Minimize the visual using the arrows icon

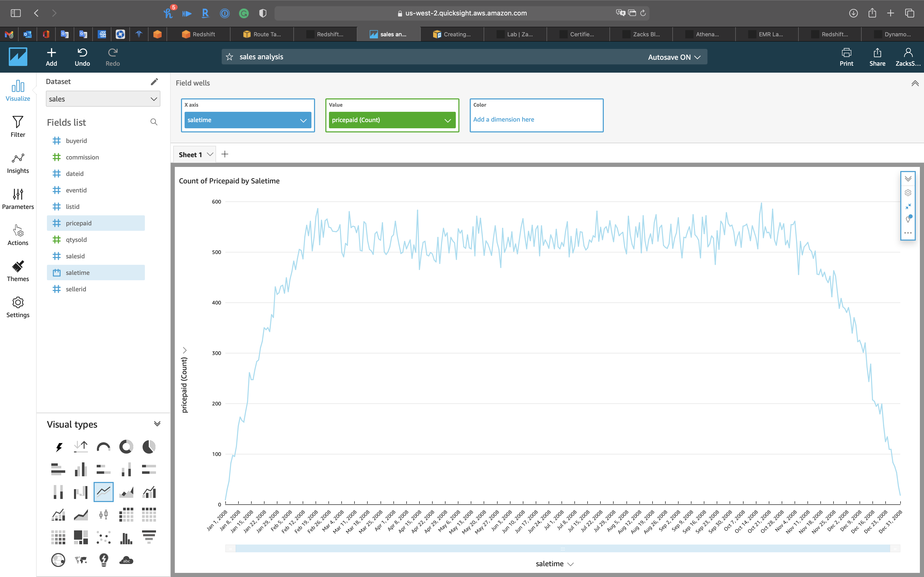pos(908,206)
